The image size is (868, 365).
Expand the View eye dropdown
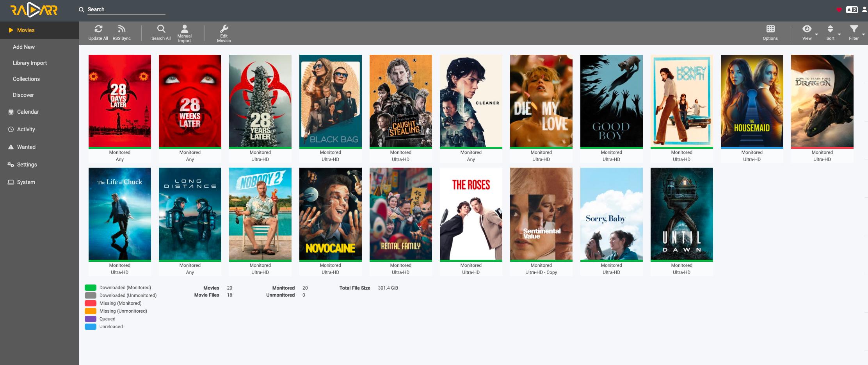click(x=807, y=29)
